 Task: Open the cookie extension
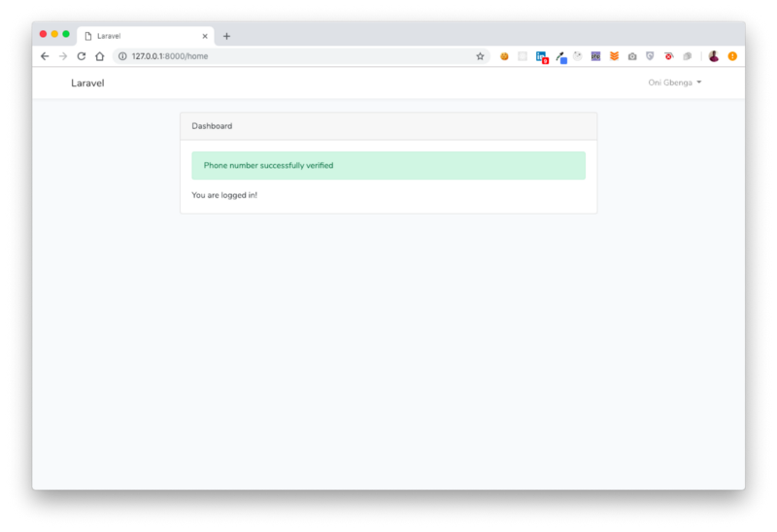click(x=504, y=56)
